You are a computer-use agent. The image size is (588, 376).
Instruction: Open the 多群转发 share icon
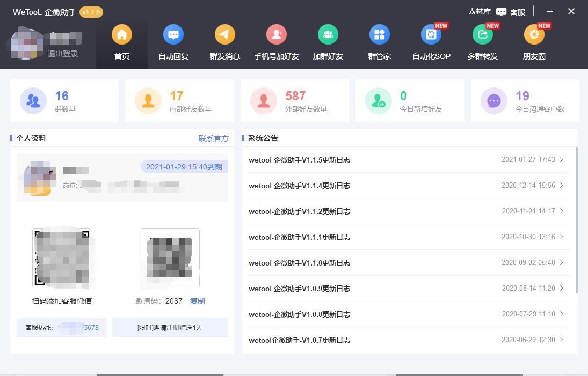click(x=483, y=34)
